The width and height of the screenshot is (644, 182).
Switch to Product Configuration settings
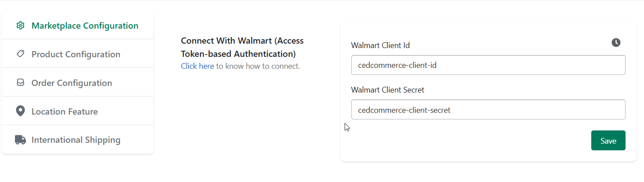(78, 54)
